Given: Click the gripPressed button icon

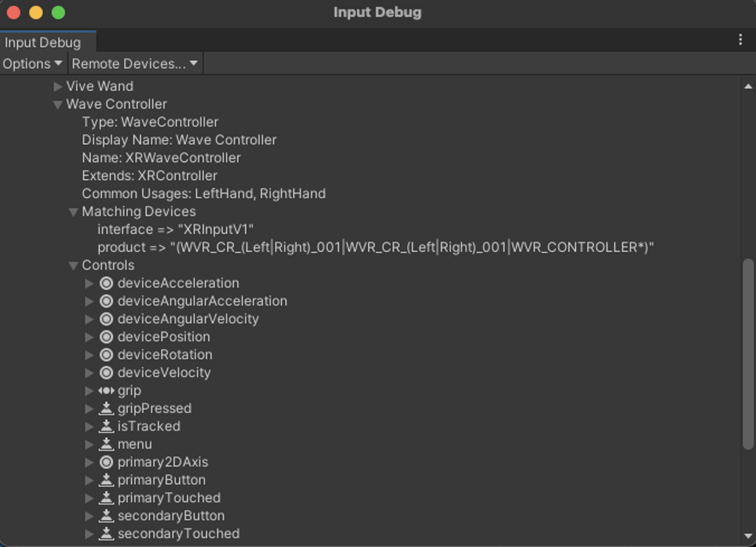Looking at the screenshot, I should pos(106,408).
